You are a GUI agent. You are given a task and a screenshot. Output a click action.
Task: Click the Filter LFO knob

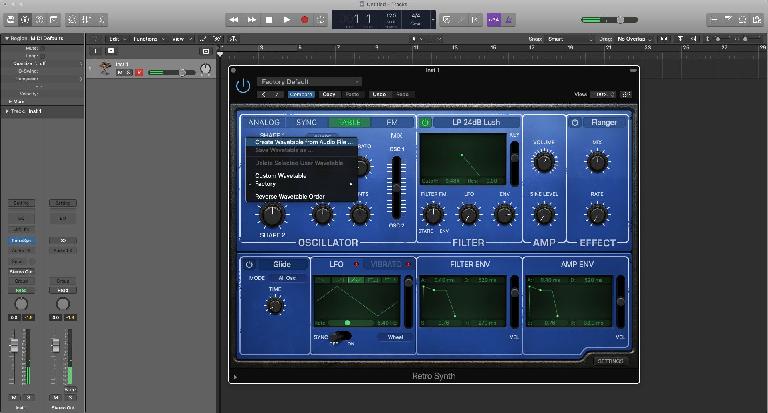(x=468, y=214)
